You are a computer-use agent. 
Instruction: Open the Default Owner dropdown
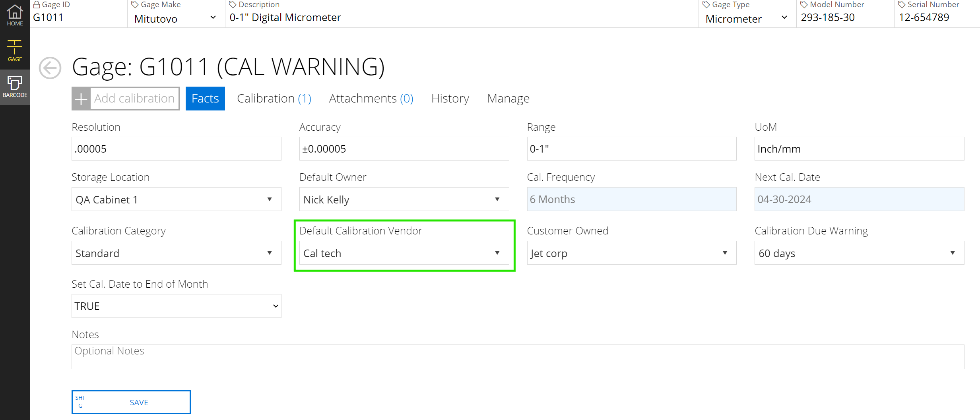(x=404, y=199)
